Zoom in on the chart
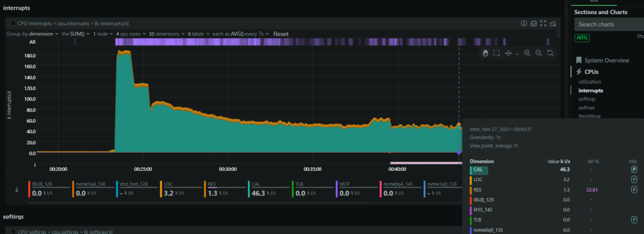Viewport: 644px width, 234px height. [x=527, y=53]
